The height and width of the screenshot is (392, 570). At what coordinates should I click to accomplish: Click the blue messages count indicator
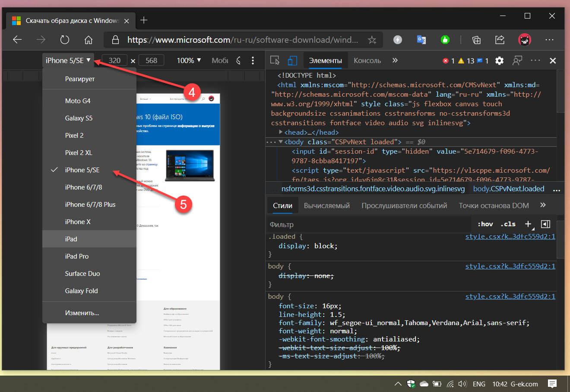point(483,61)
